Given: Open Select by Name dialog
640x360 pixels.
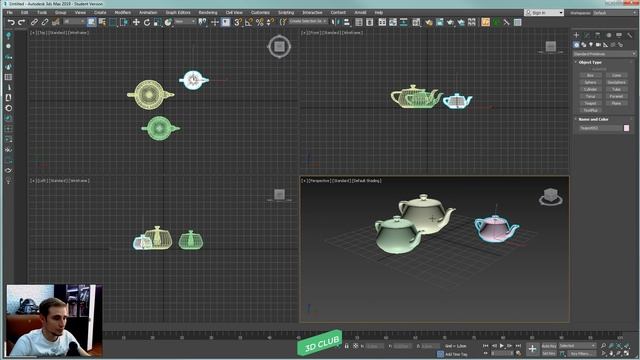Looking at the screenshot, I should [102, 22].
